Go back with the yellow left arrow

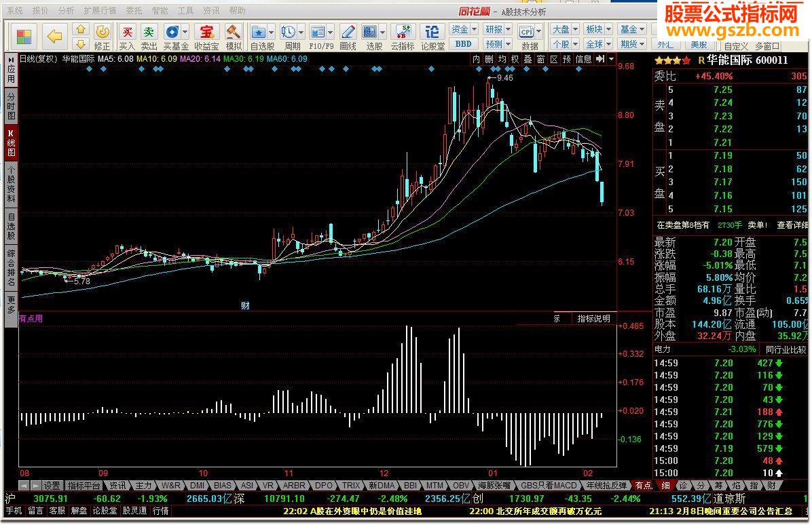click(x=54, y=36)
